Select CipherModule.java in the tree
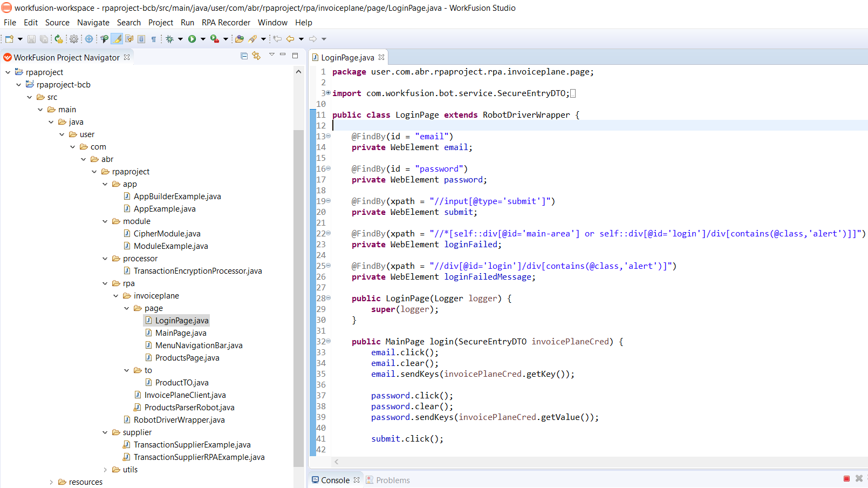 [x=167, y=234]
